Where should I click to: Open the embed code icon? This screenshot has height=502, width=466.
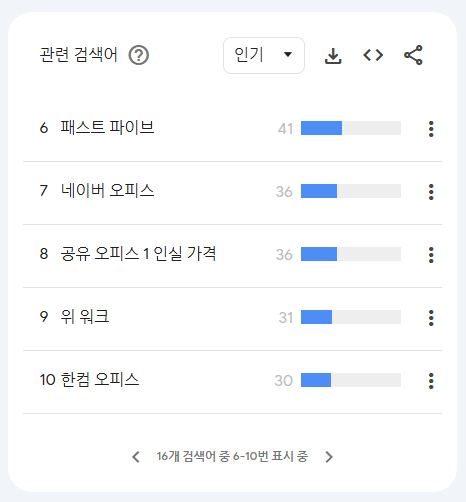point(373,55)
